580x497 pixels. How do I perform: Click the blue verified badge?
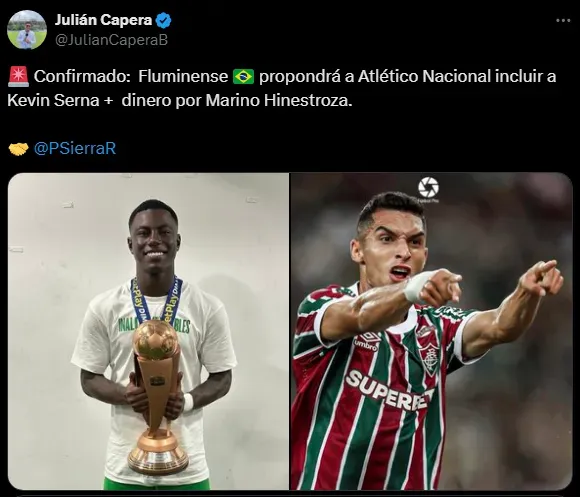pos(163,20)
